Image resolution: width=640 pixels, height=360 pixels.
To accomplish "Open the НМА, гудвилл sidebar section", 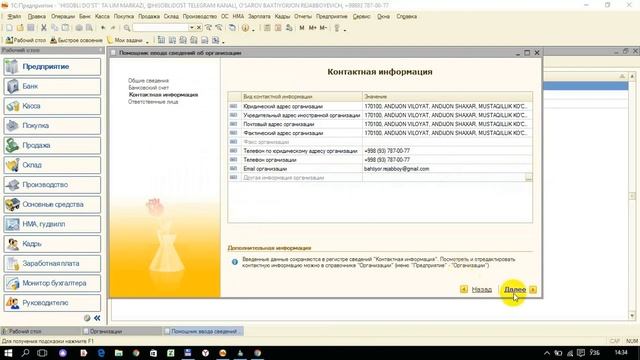I will point(52,224).
